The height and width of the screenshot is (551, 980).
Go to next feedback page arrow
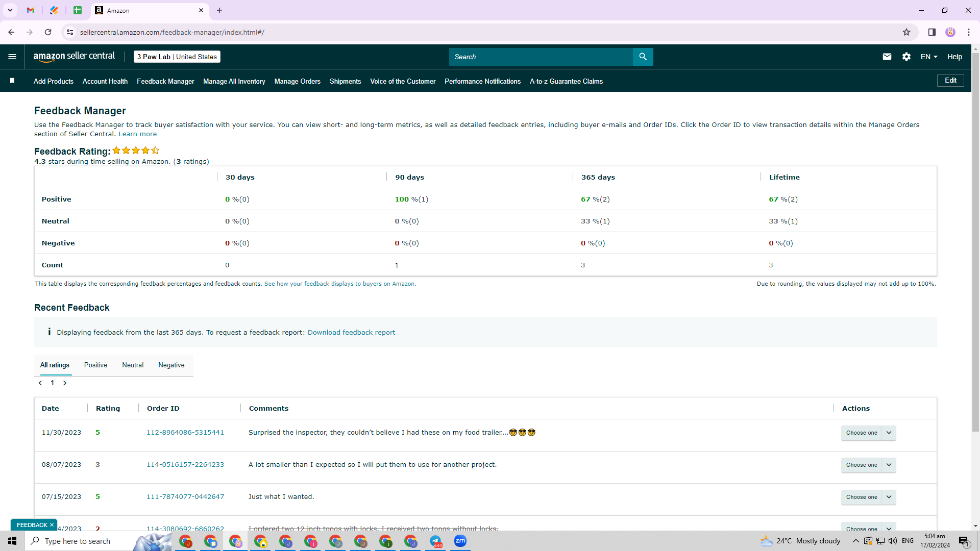(x=65, y=383)
